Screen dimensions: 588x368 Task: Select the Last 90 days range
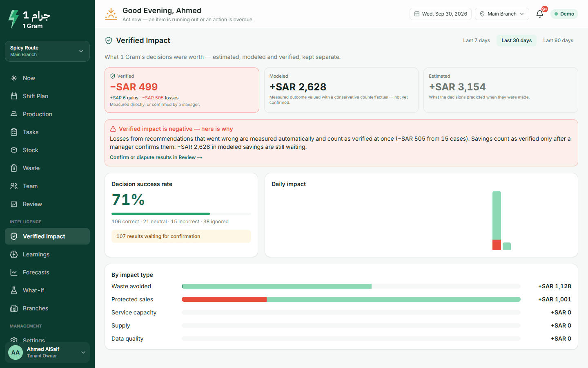(x=558, y=40)
